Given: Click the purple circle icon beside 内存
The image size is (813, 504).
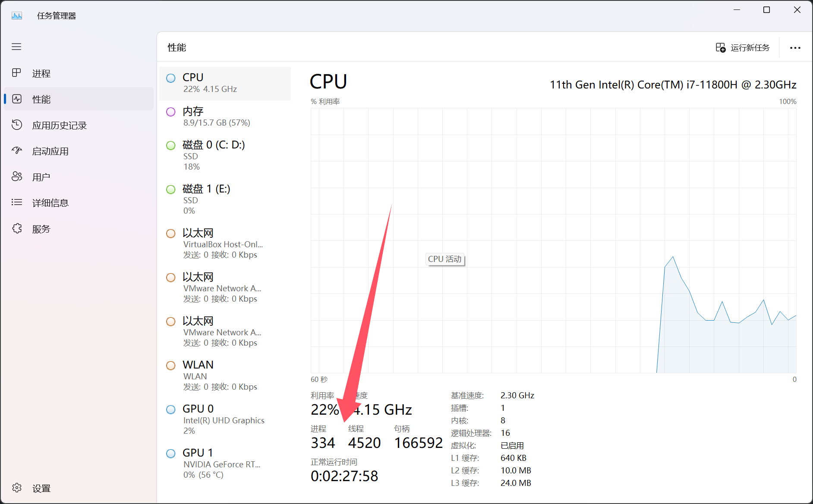Looking at the screenshot, I should click(x=171, y=112).
